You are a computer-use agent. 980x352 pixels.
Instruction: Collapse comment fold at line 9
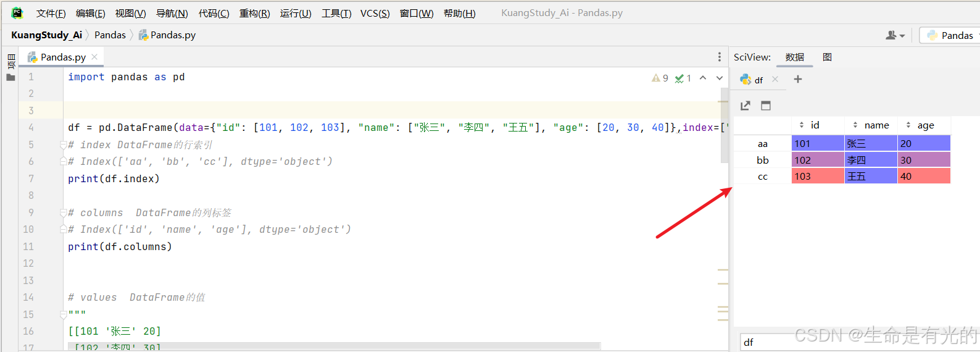(x=63, y=212)
